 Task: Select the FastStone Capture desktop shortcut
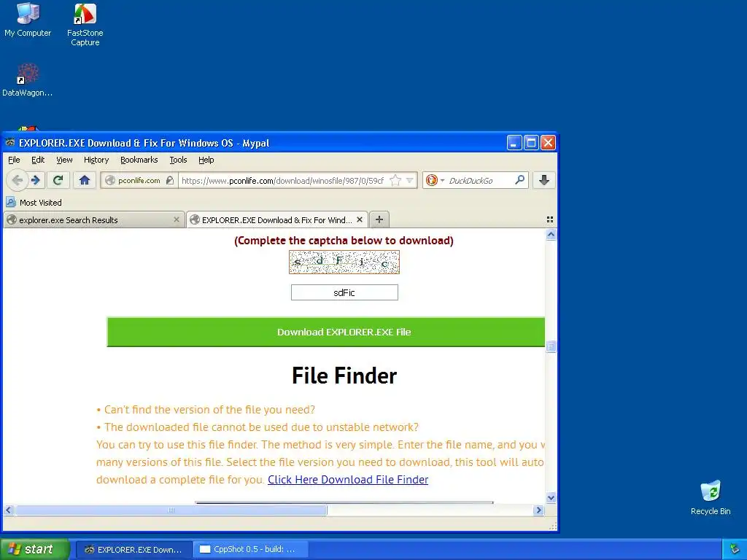pos(85,24)
